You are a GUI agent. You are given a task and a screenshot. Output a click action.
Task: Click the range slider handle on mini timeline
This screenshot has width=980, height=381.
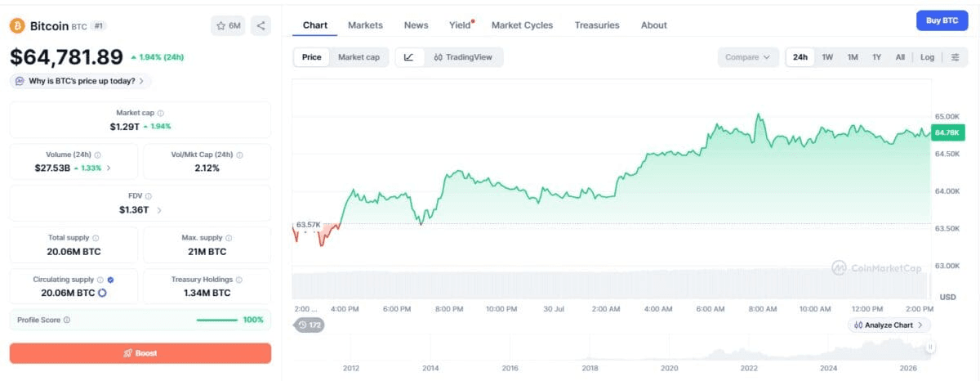pyautogui.click(x=929, y=347)
